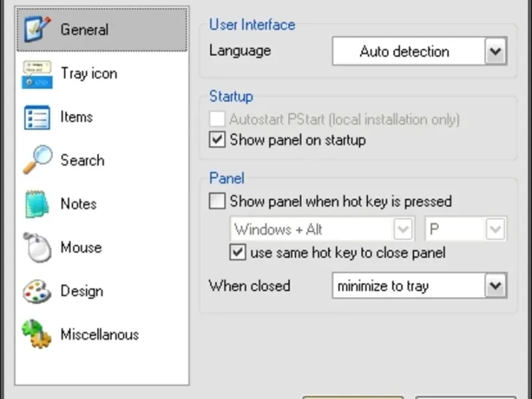Open the Notes notepad icon
532x399 pixels.
[38, 204]
